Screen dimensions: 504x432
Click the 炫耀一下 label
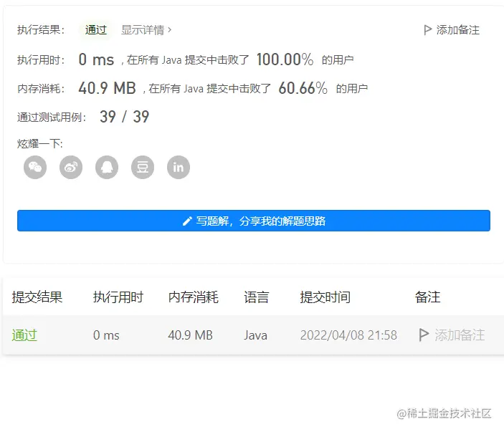coord(40,143)
